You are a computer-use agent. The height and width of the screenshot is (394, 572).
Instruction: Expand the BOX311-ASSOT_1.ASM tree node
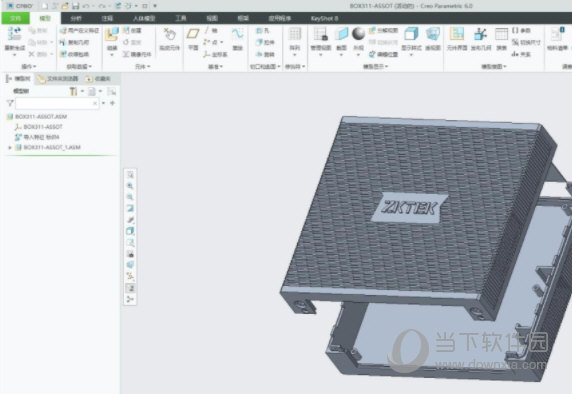point(10,147)
